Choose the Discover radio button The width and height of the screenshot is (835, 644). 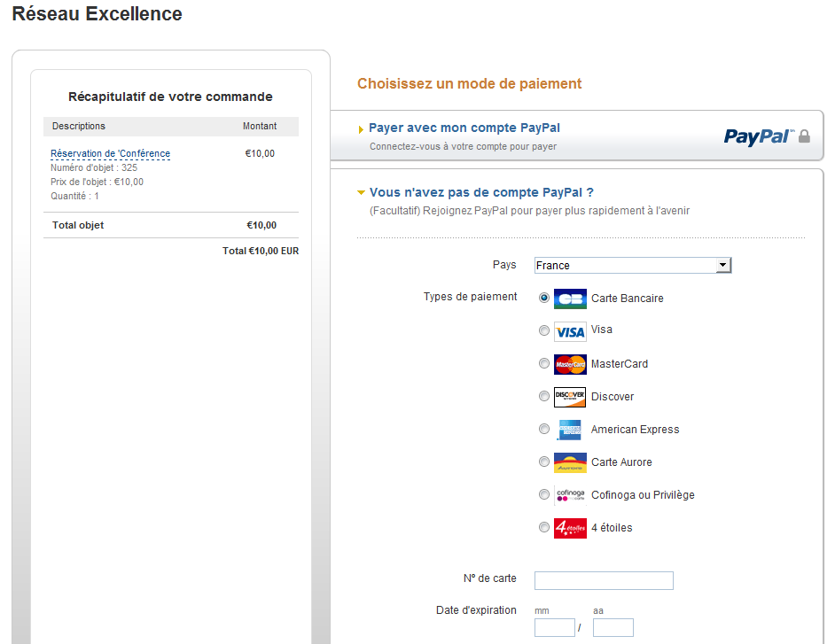tap(543, 396)
